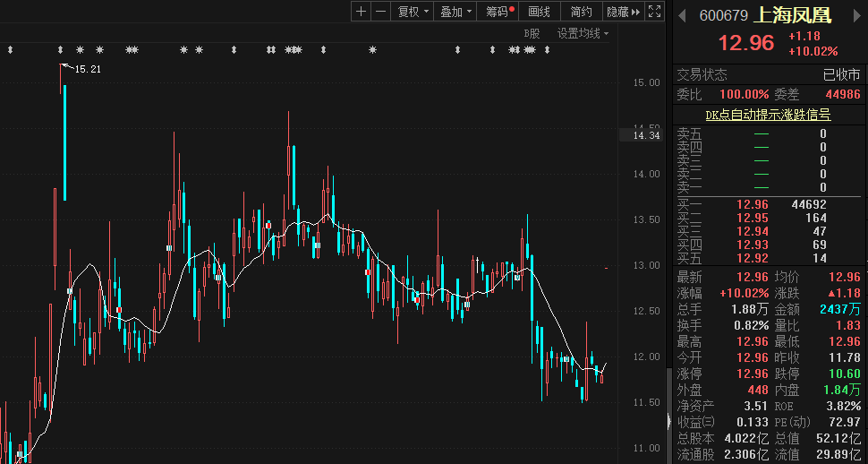
Task: Open the 设置均线 moving average settings dropdown
Action: tap(583, 34)
